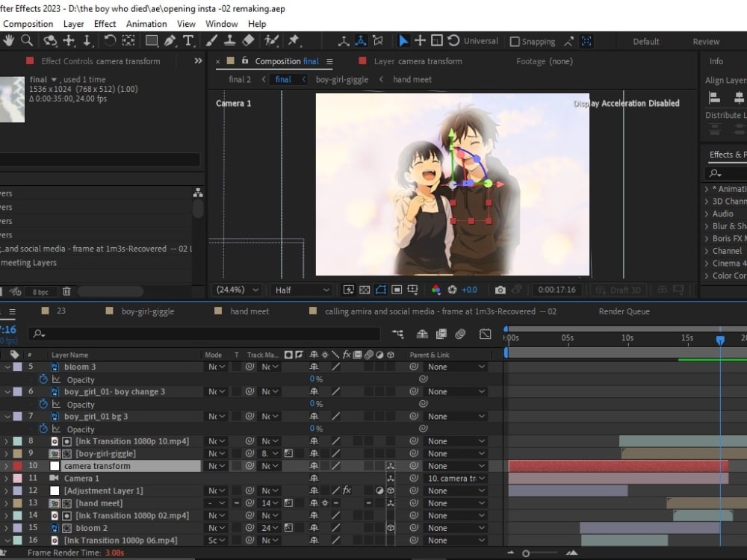Click the 8 bpc color depth button
This screenshot has width=747, height=560.
coord(40,291)
